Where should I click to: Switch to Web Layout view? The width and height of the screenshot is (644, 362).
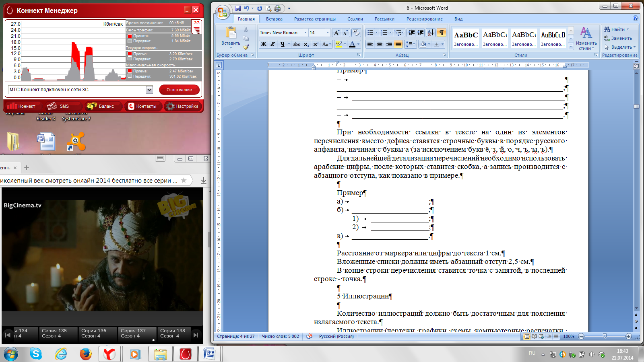tap(541, 336)
